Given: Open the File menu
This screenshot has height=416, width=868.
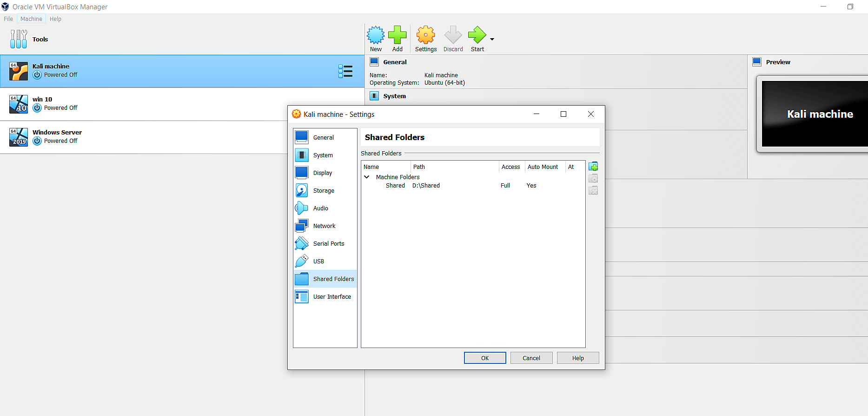Looking at the screenshot, I should 8,19.
